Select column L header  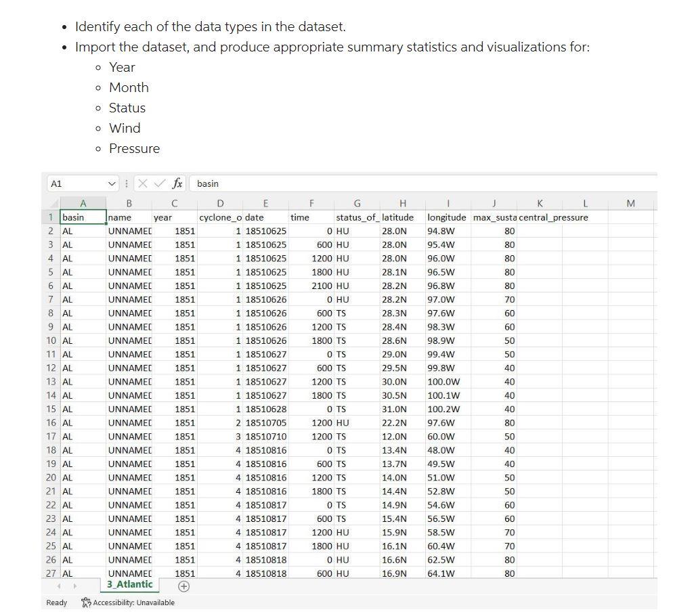pyautogui.click(x=585, y=204)
